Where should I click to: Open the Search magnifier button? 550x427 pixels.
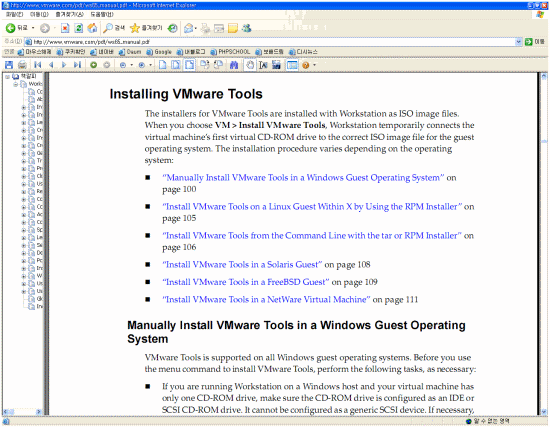(114, 28)
